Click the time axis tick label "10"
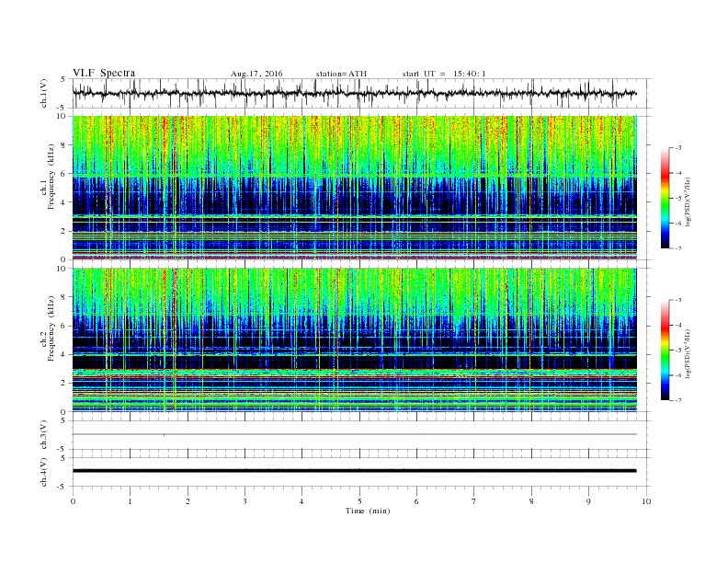The height and width of the screenshot is (563, 728). [x=646, y=501]
